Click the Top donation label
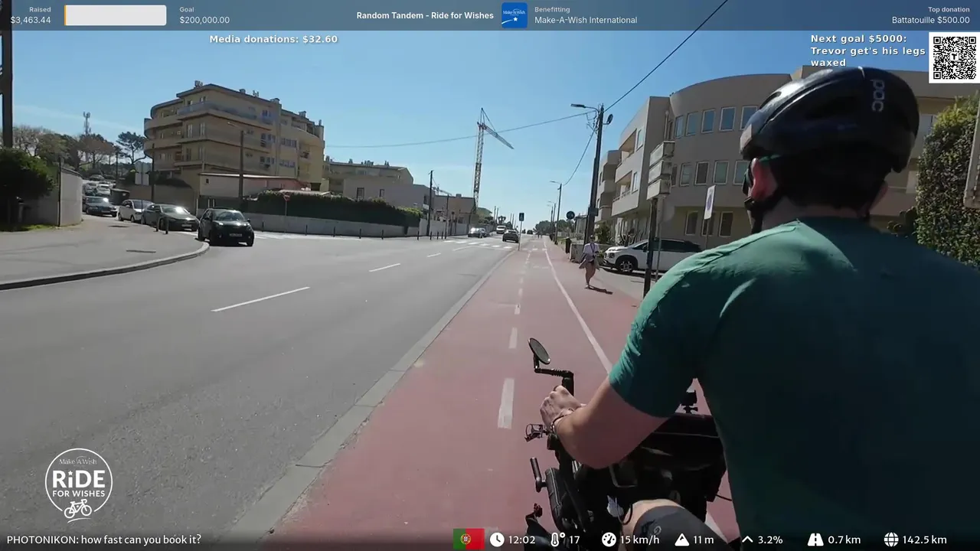Screen dimensions: 980x551 click(949, 10)
